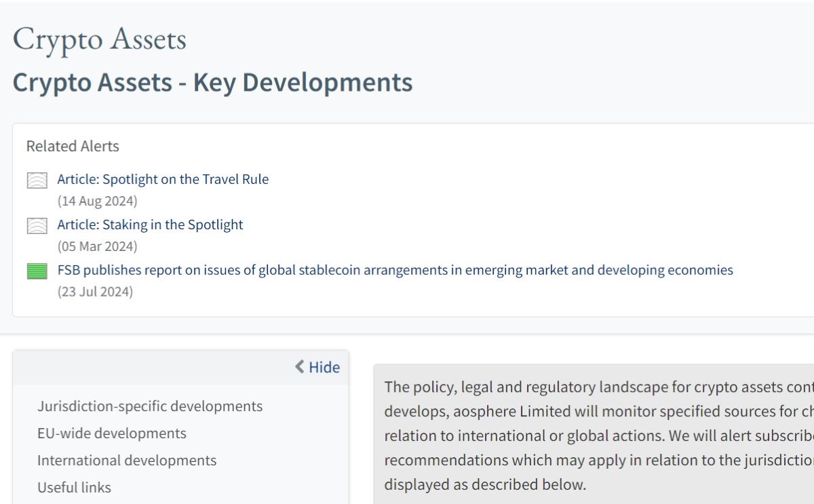Collapse the sidebar using the Hide label
The image size is (814, 504).
(324, 367)
